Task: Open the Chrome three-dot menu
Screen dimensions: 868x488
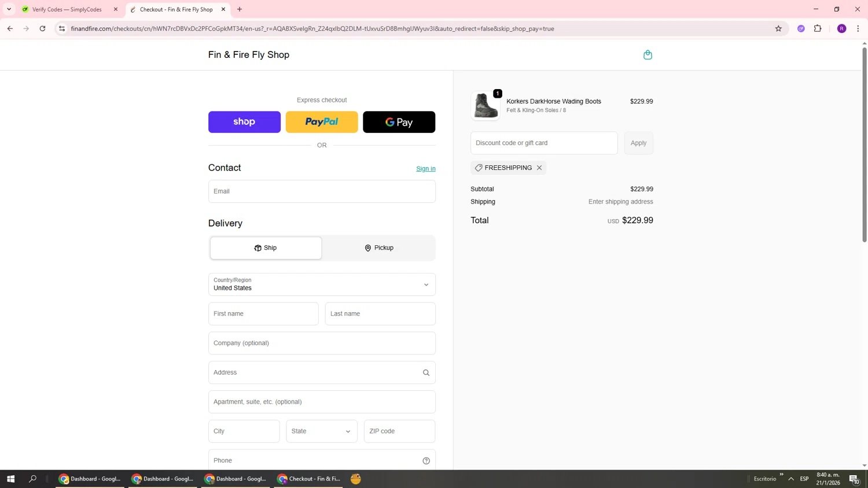Action: 858,28
